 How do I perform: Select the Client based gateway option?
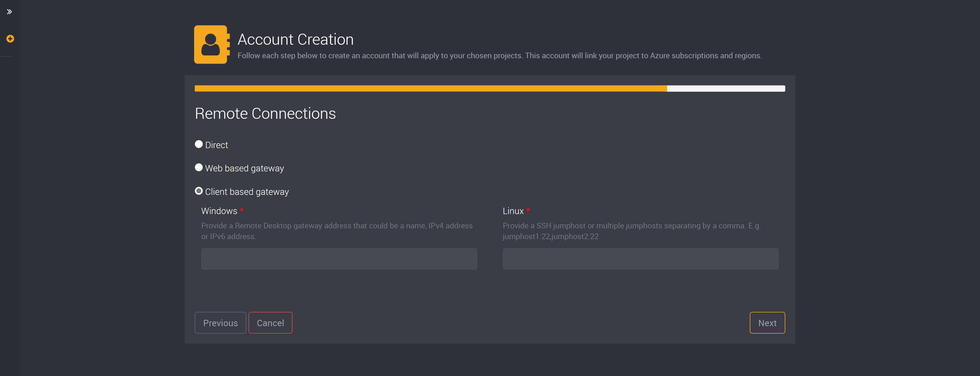point(199,191)
